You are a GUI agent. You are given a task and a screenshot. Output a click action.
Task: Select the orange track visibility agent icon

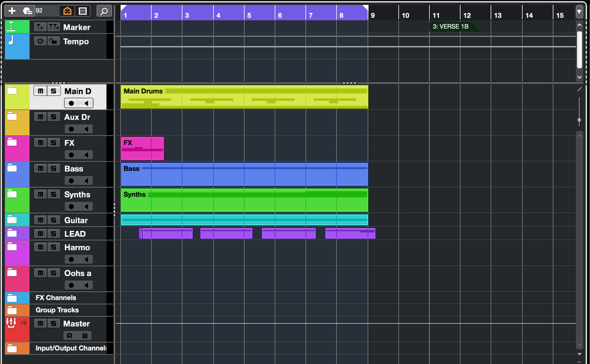pyautogui.click(x=67, y=10)
